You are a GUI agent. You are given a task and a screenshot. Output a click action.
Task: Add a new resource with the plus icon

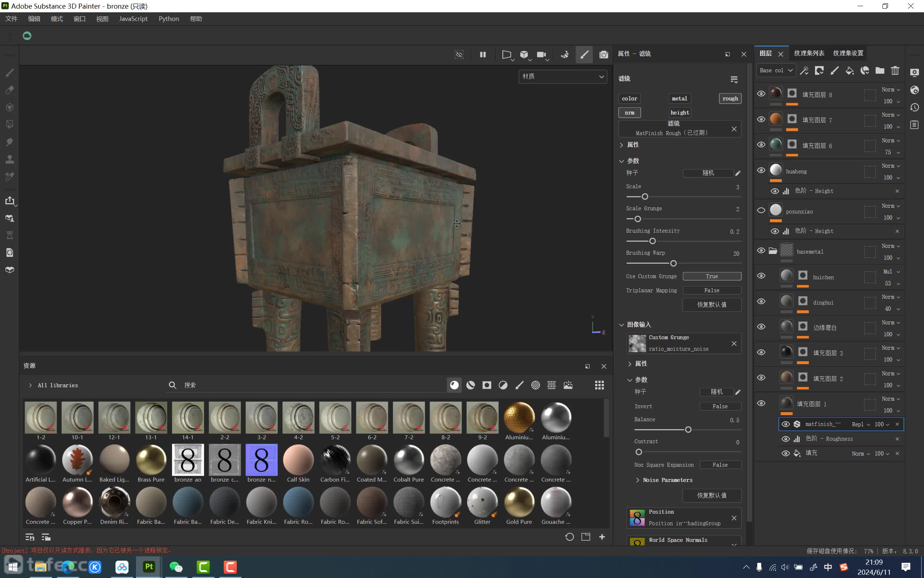(x=602, y=537)
